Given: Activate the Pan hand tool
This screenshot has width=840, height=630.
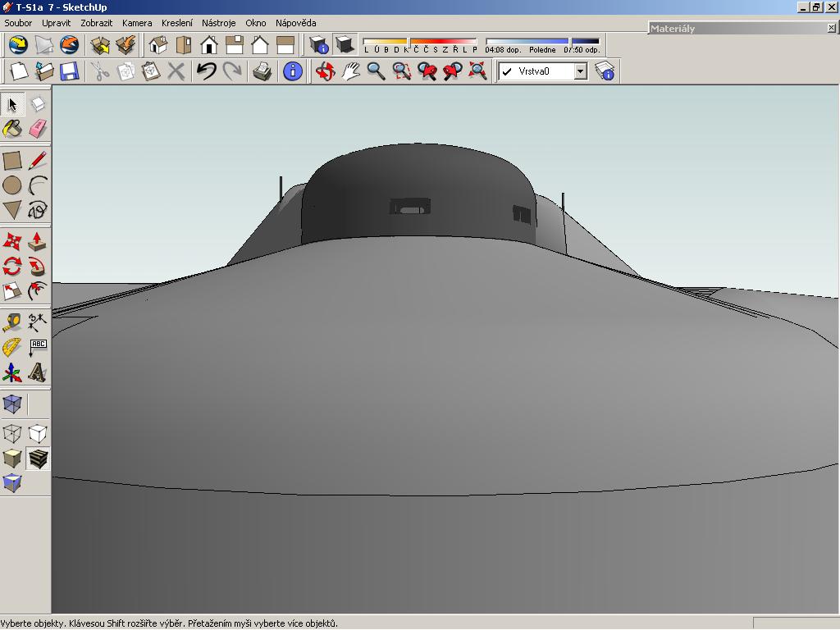Looking at the screenshot, I should click(x=351, y=71).
